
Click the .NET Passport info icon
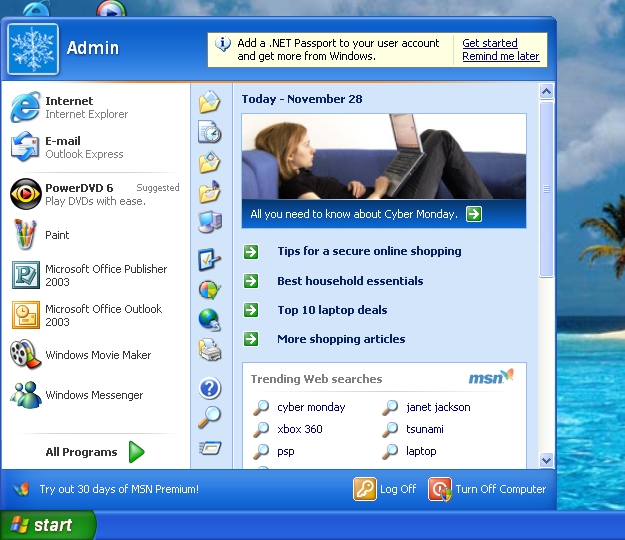coord(223,43)
